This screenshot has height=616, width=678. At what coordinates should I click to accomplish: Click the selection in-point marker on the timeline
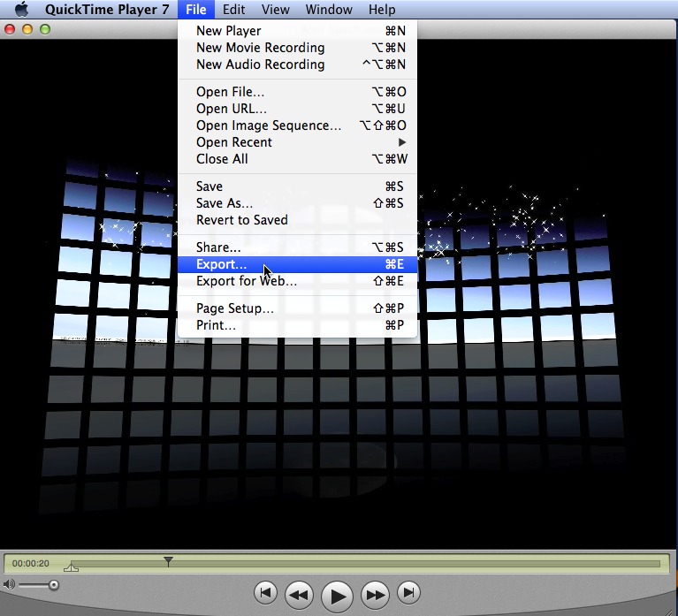click(x=71, y=567)
